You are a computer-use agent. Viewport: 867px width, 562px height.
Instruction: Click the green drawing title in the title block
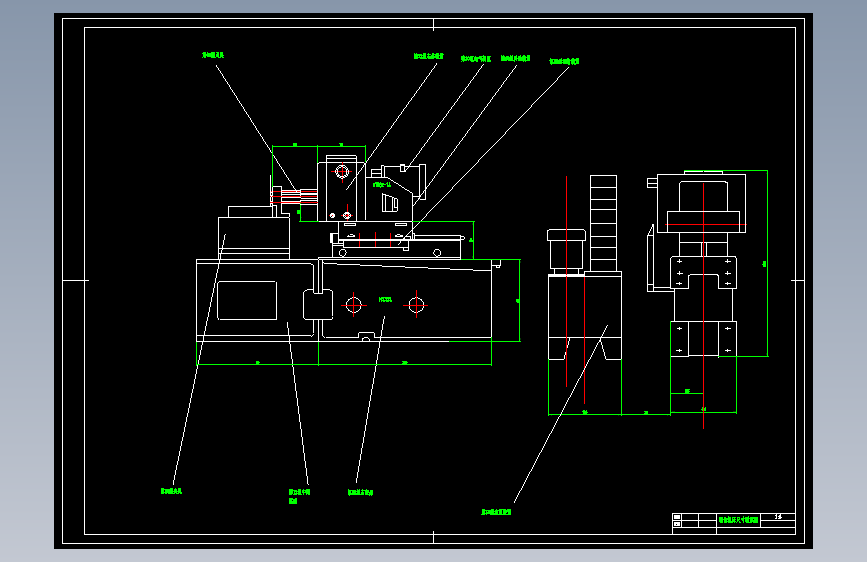[x=738, y=520]
